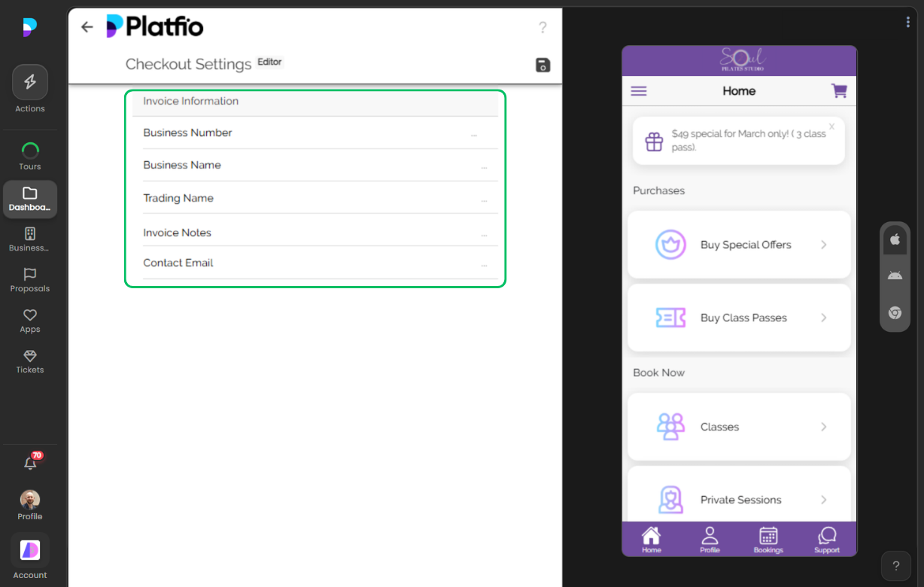Switch preview to Android device
924x587 pixels.
(895, 275)
